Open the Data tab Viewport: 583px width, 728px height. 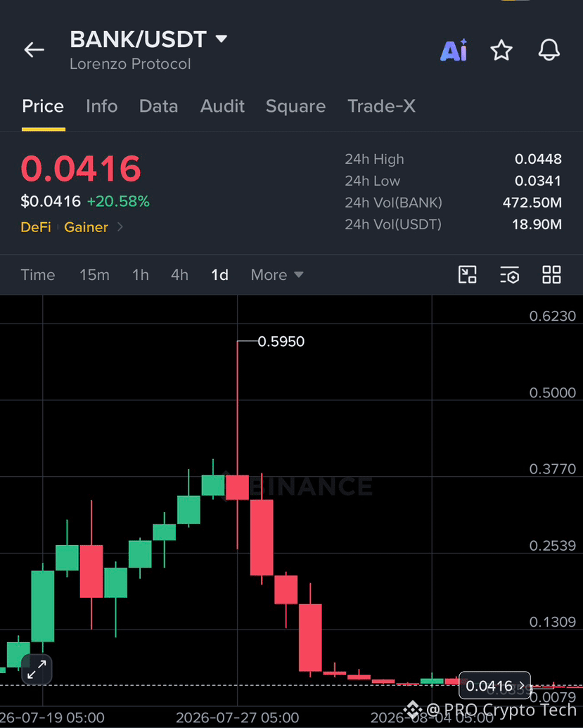[159, 106]
